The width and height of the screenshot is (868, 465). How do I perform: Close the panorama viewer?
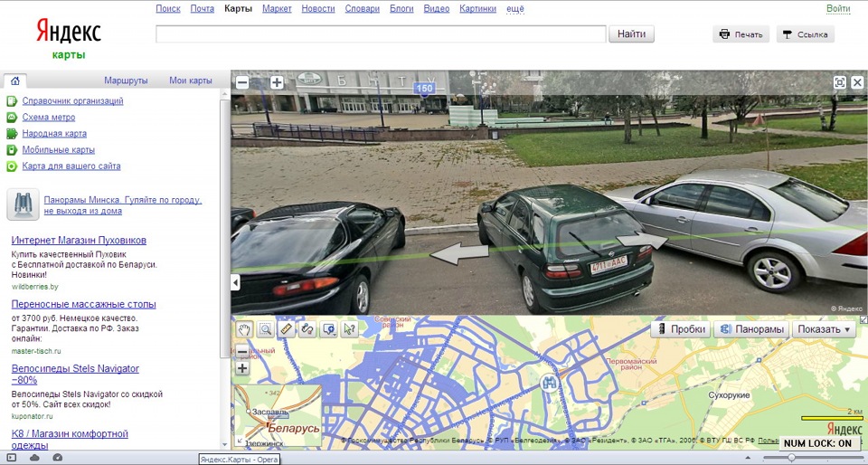857,82
